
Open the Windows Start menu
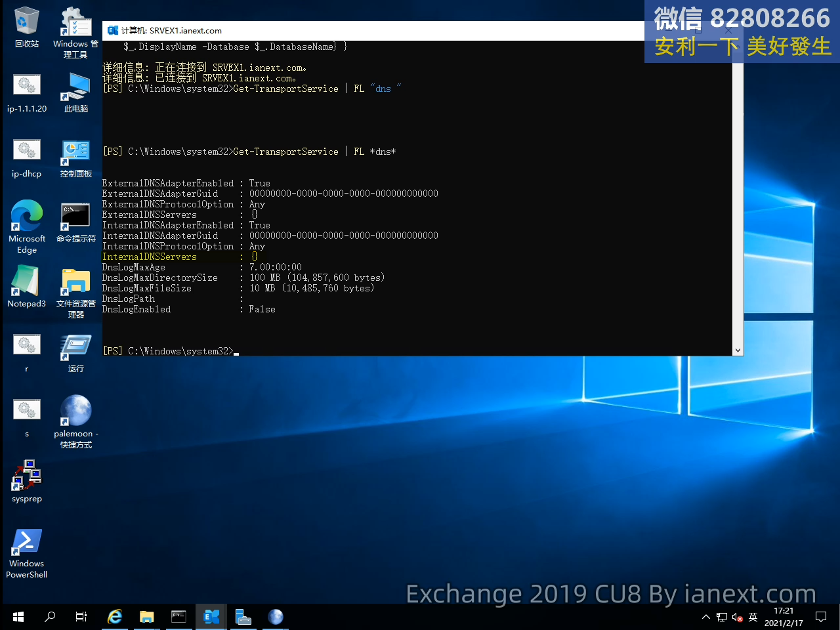(x=18, y=617)
